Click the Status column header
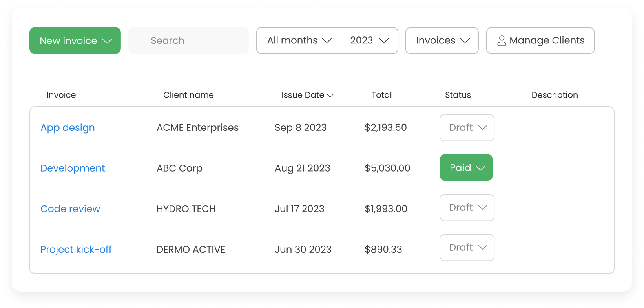644x308 pixels. (458, 95)
